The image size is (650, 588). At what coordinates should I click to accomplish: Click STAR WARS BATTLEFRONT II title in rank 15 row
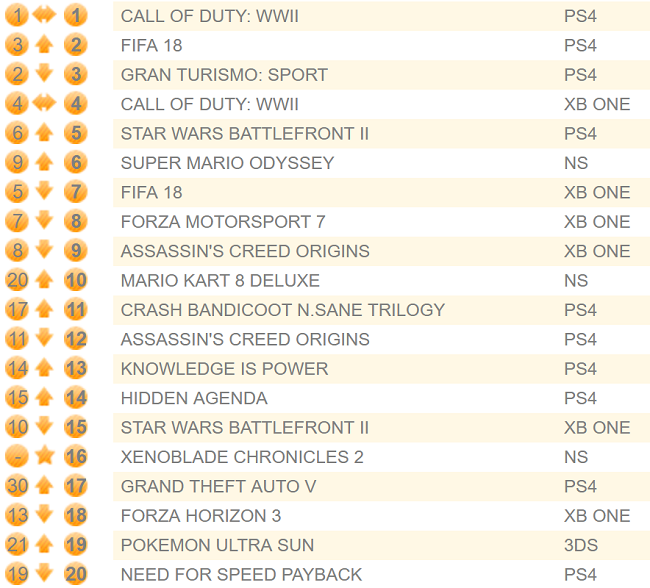[245, 428]
